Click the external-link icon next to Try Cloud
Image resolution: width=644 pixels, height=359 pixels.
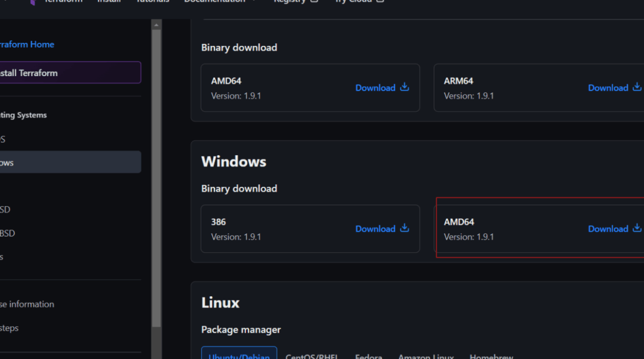coord(379,2)
